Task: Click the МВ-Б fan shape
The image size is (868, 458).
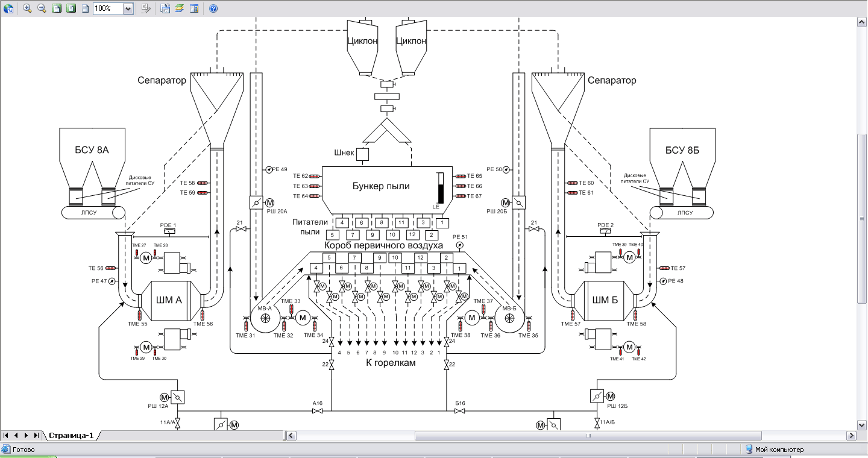Action: (x=509, y=318)
